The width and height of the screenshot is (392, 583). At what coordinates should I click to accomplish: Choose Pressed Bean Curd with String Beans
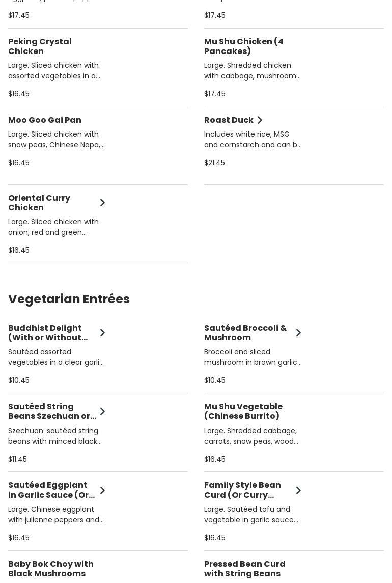point(244,569)
